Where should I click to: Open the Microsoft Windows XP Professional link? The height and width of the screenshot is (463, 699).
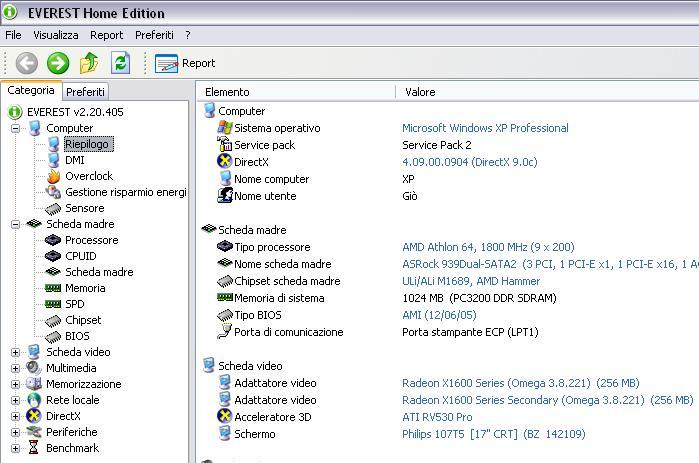click(485, 128)
